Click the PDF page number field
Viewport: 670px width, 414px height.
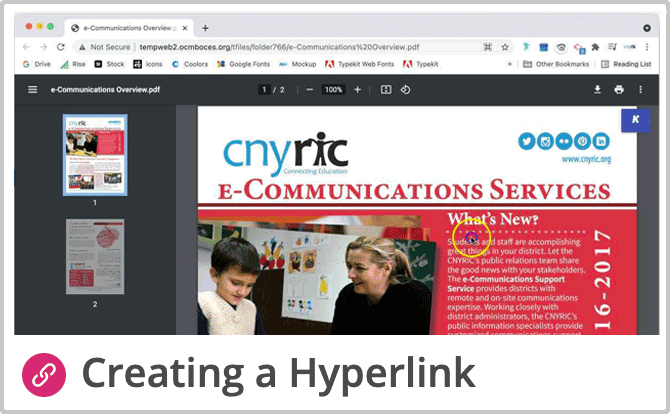pyautogui.click(x=264, y=89)
